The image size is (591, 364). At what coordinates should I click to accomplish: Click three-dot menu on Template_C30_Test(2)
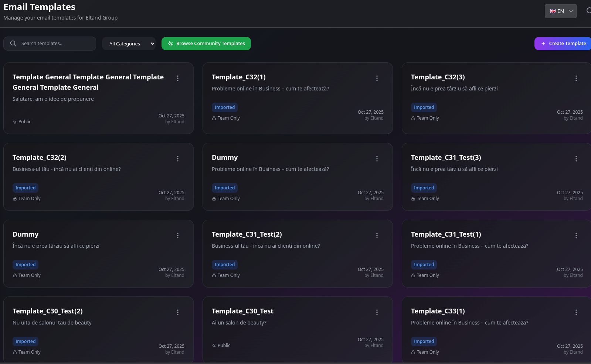pyautogui.click(x=177, y=312)
